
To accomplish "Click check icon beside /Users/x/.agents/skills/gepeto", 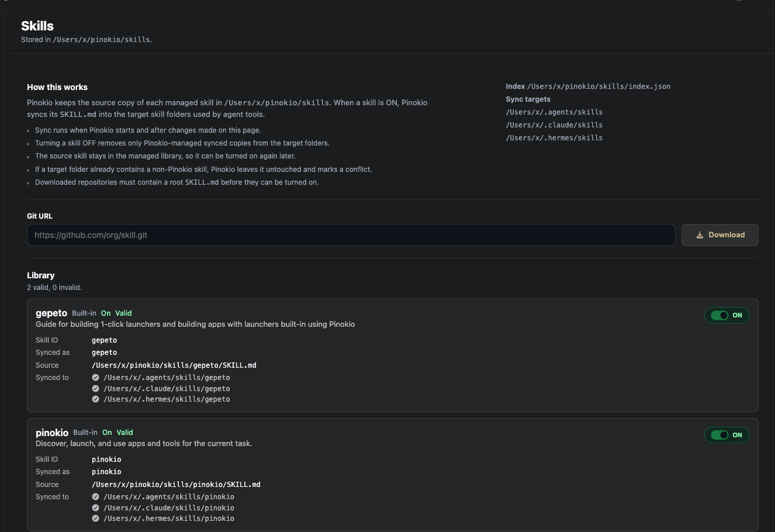I will pos(95,378).
